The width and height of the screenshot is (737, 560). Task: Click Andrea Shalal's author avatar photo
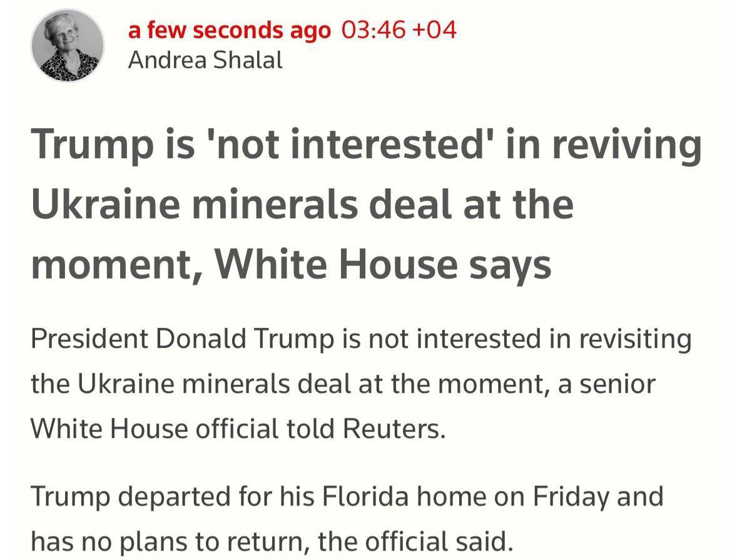(x=68, y=45)
